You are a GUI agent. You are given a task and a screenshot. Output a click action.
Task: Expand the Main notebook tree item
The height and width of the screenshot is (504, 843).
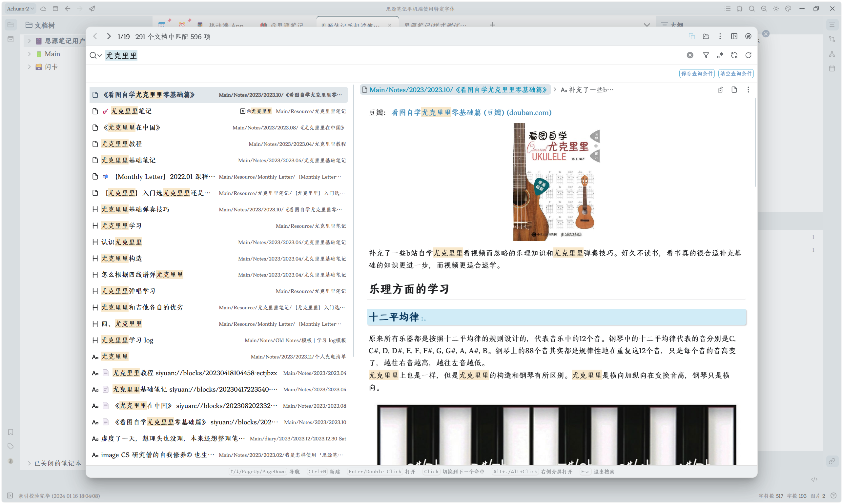(29, 54)
